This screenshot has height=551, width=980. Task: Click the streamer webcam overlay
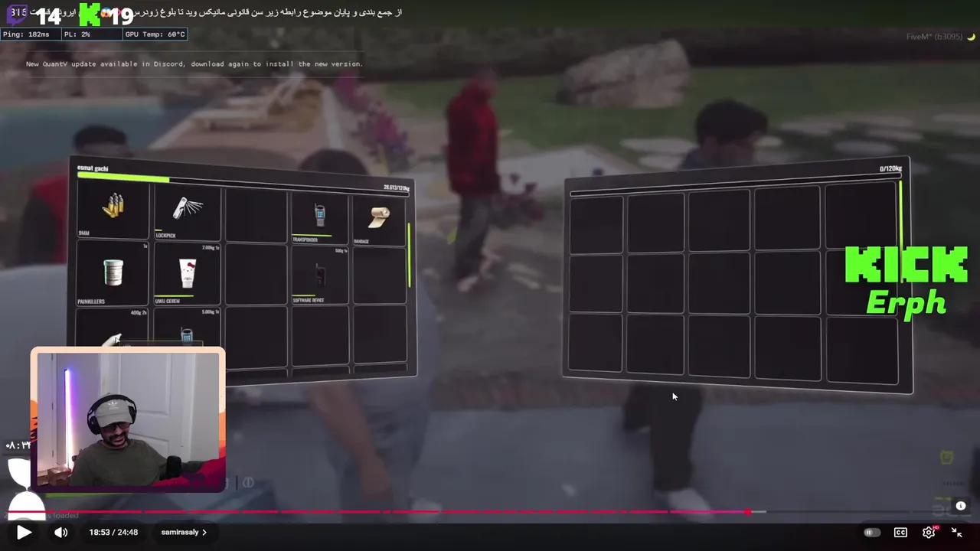[128, 419]
